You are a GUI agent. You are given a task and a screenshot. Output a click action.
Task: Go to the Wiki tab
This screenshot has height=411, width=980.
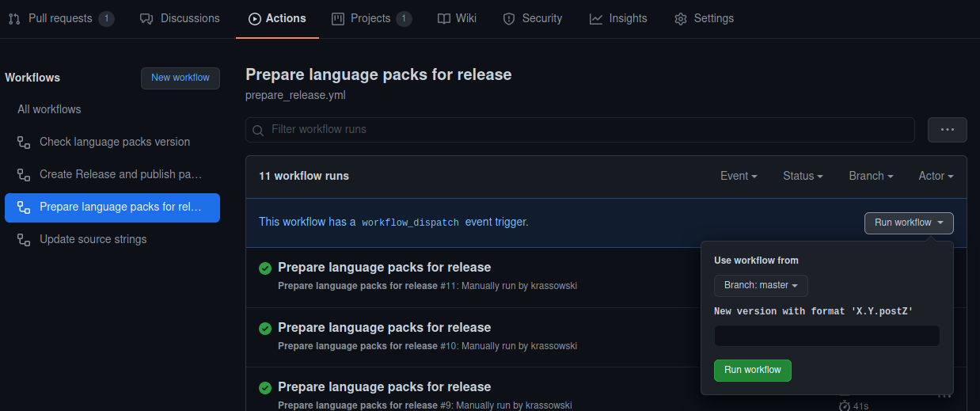pos(457,18)
